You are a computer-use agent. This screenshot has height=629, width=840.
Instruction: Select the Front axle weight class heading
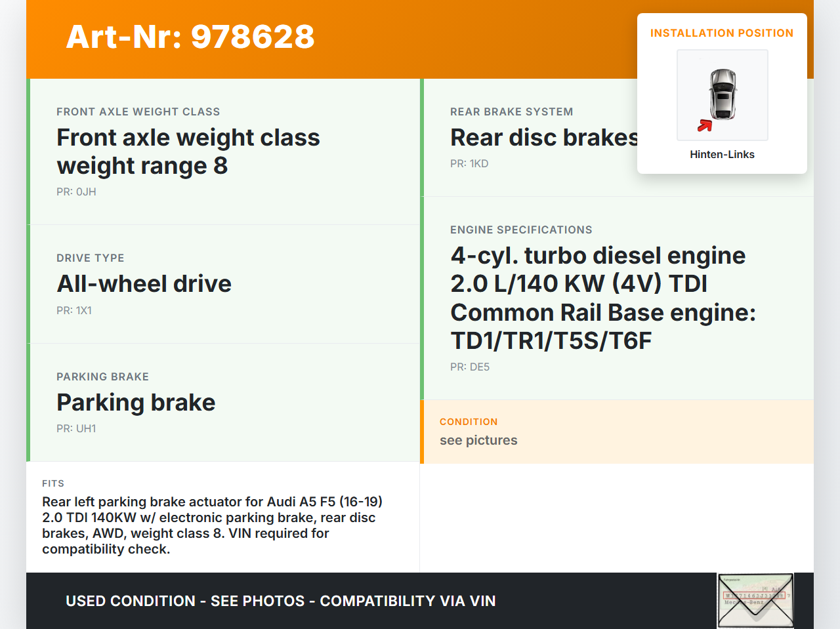pos(188,152)
